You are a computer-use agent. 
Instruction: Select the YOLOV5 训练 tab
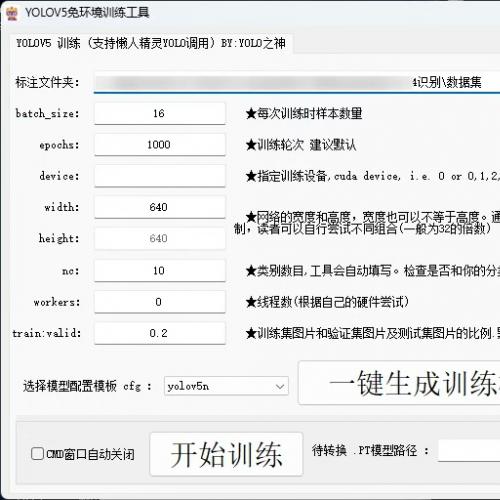pyautogui.click(x=151, y=43)
